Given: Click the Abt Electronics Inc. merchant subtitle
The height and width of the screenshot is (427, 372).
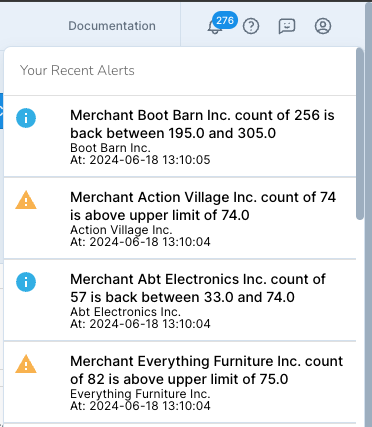Looking at the screenshot, I should 125,312.
